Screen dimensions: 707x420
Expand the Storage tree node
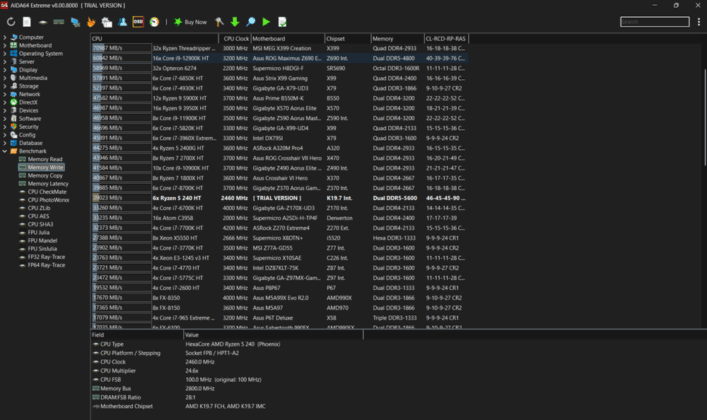5,86
